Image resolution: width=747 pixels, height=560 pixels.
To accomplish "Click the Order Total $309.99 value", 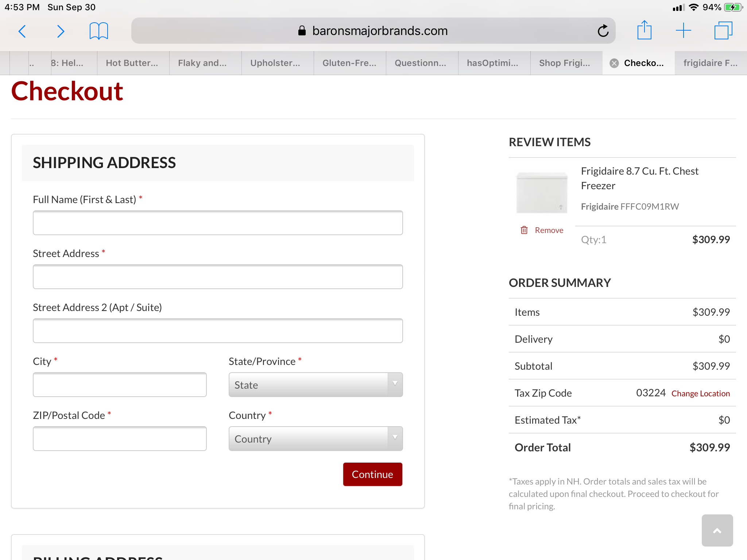I will 709,447.
